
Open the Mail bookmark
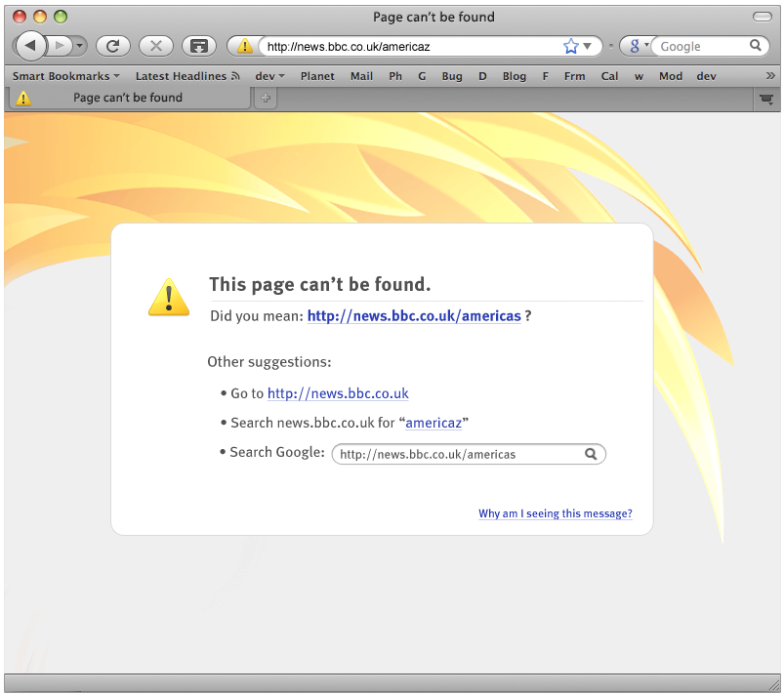point(361,76)
